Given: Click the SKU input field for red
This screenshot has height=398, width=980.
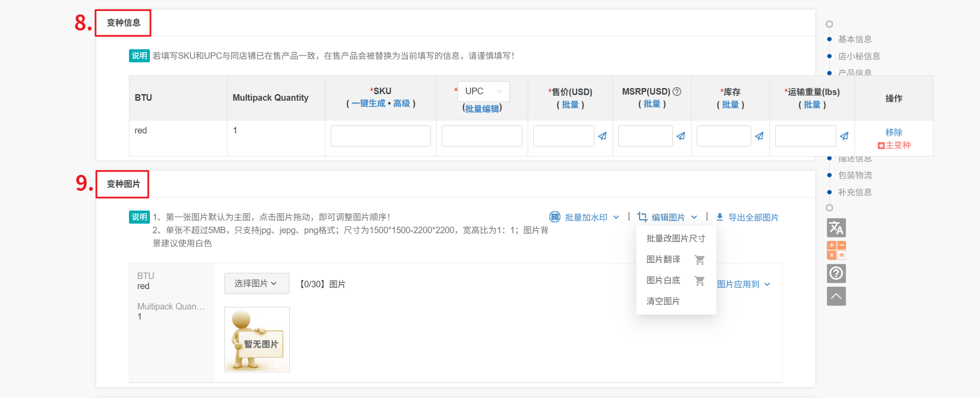Looking at the screenshot, I should (x=380, y=136).
